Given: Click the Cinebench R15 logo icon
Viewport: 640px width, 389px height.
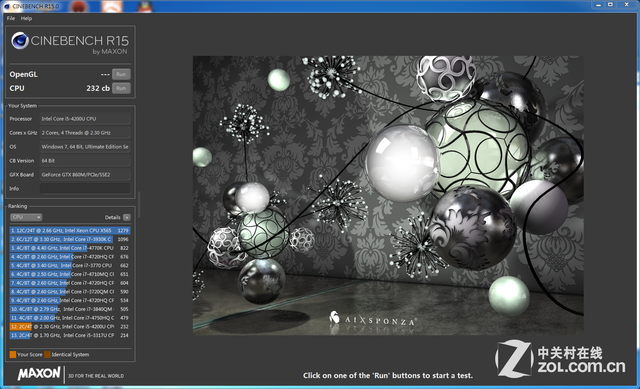Looking at the screenshot, I should point(20,41).
